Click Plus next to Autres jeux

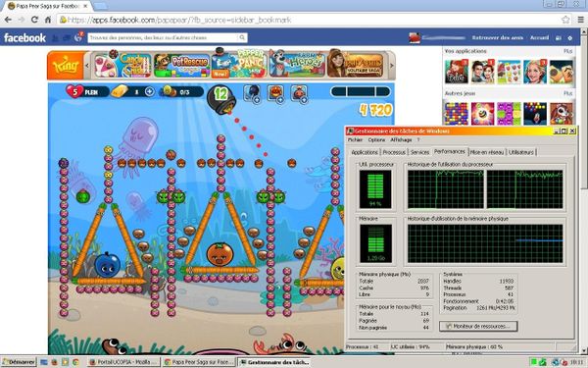pos(567,93)
